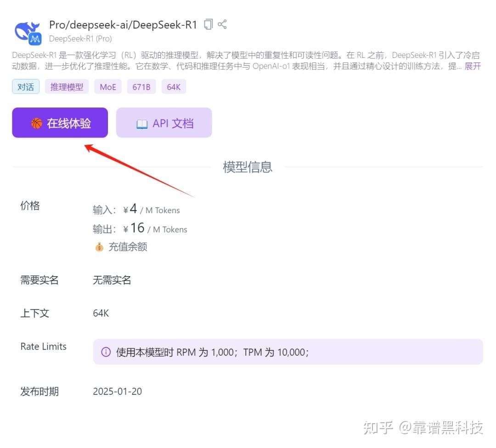Select the 对话 tag
The width and height of the screenshot is (496, 448).
[25, 86]
